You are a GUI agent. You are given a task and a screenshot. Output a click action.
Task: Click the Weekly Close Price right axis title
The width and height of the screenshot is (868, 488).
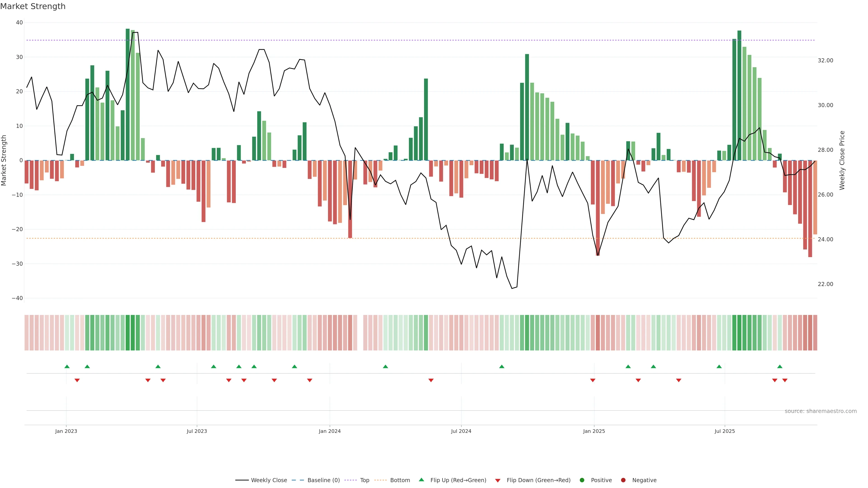[842, 160]
